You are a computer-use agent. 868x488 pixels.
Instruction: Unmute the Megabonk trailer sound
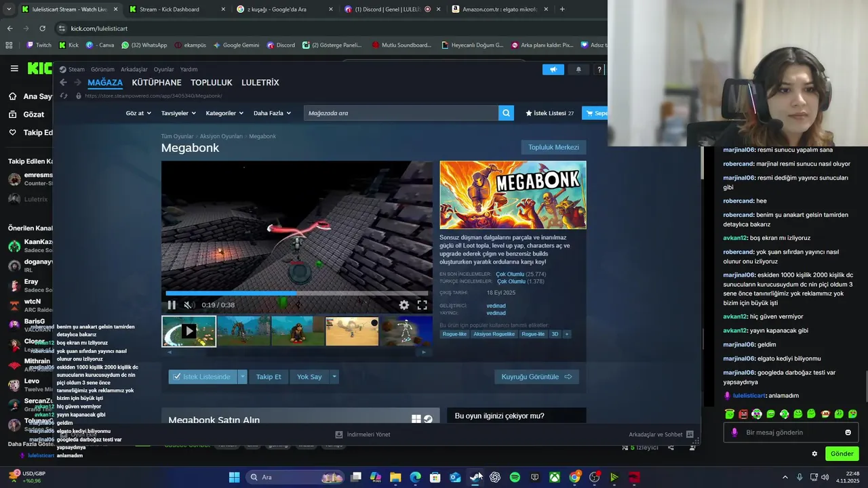(x=189, y=305)
